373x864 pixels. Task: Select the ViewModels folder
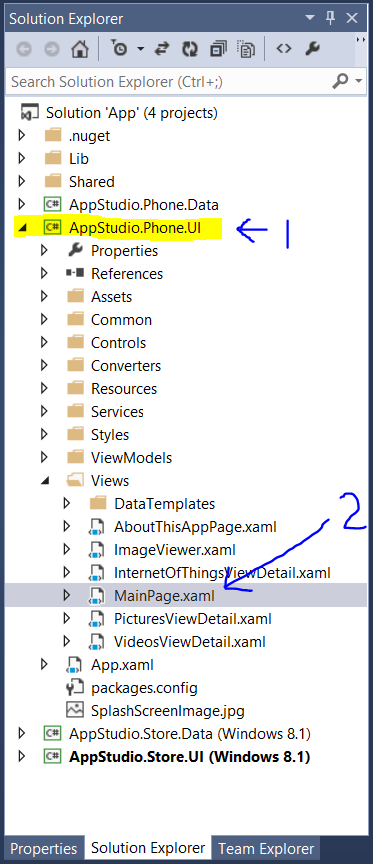[x=132, y=458]
